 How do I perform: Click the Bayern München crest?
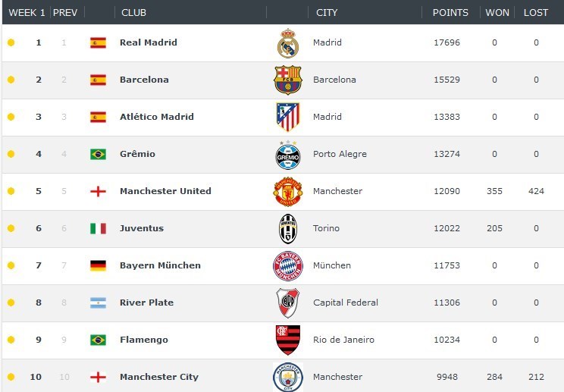tap(288, 266)
